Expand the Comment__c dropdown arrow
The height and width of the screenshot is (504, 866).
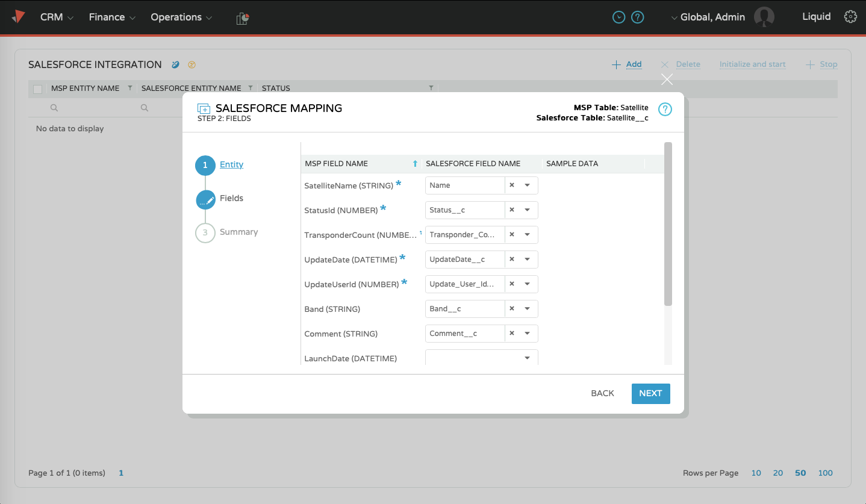coord(528,334)
